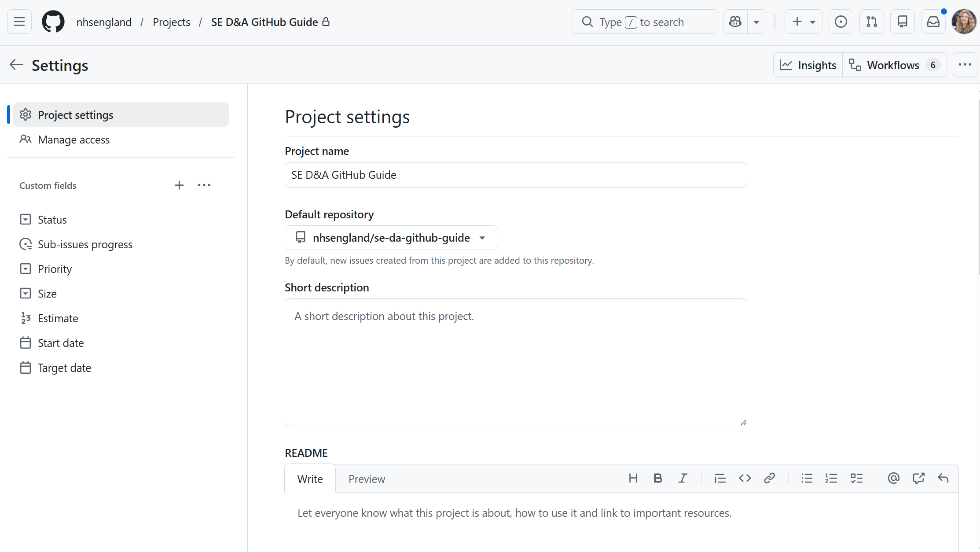Viewport: 980px width, 552px height.
Task: Open the Workflows button
Action: [x=894, y=65]
